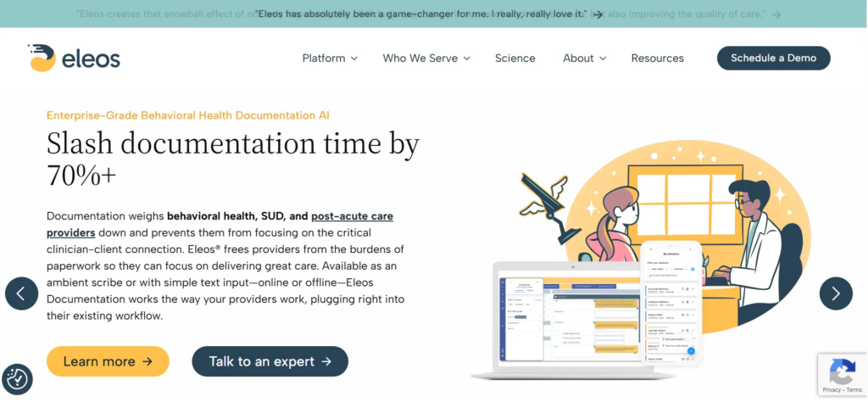Open reCAPTCHA Terms link

[853, 389]
